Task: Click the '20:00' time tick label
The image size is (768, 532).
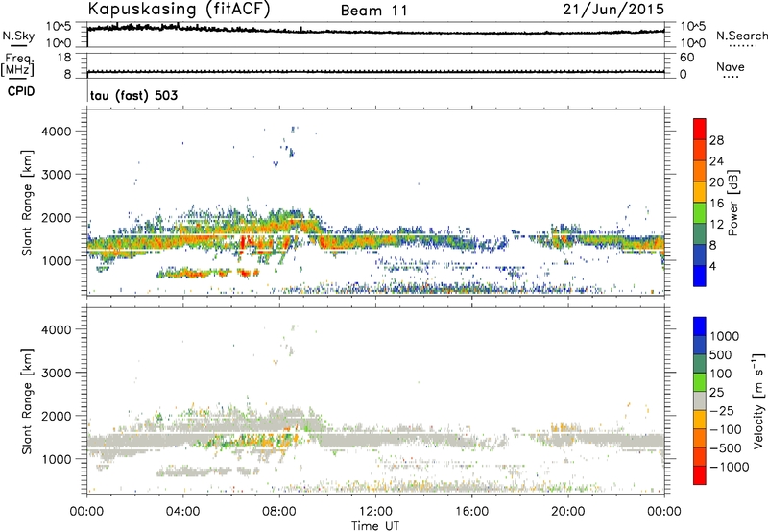Action: pyautogui.click(x=567, y=512)
